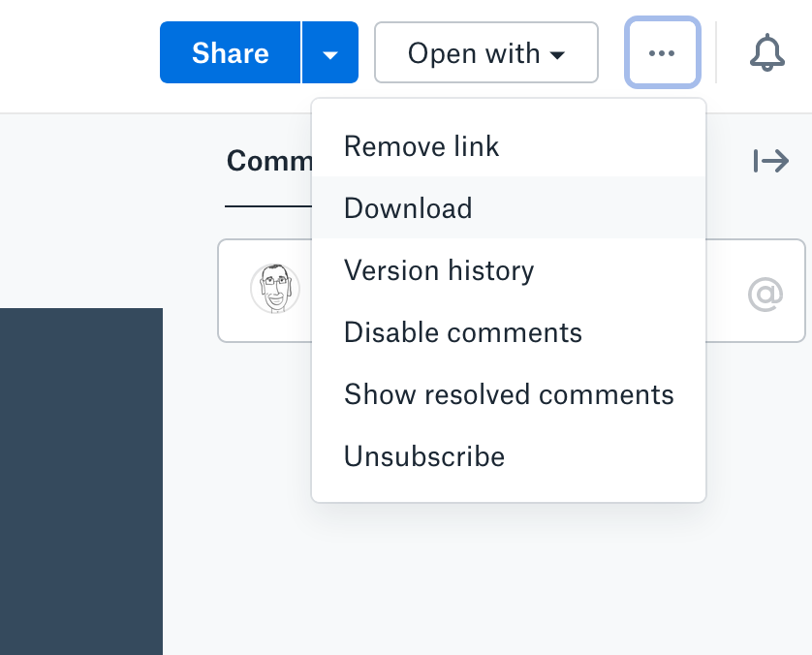Collapse the comments sidebar with the arrow icon
This screenshot has width=812, height=655.
(x=771, y=161)
